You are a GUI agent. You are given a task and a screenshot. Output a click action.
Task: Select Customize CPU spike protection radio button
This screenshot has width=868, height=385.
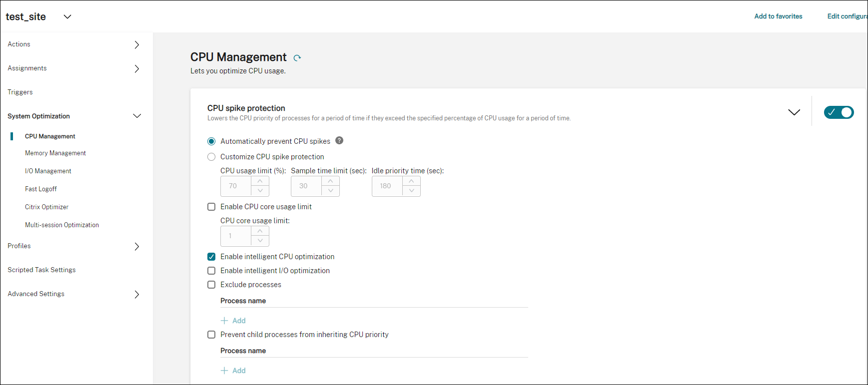coord(211,157)
